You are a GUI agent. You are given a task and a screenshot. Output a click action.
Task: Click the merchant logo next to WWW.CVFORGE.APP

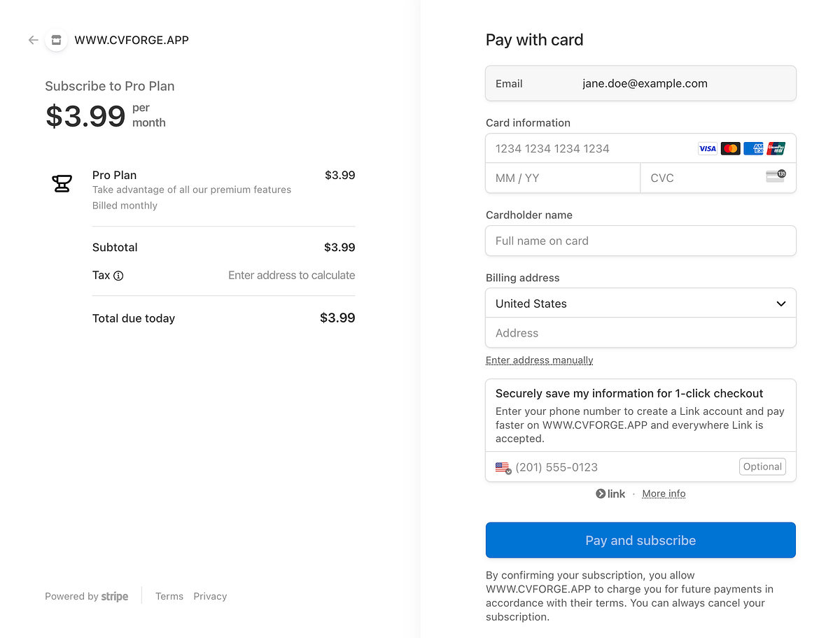56,40
